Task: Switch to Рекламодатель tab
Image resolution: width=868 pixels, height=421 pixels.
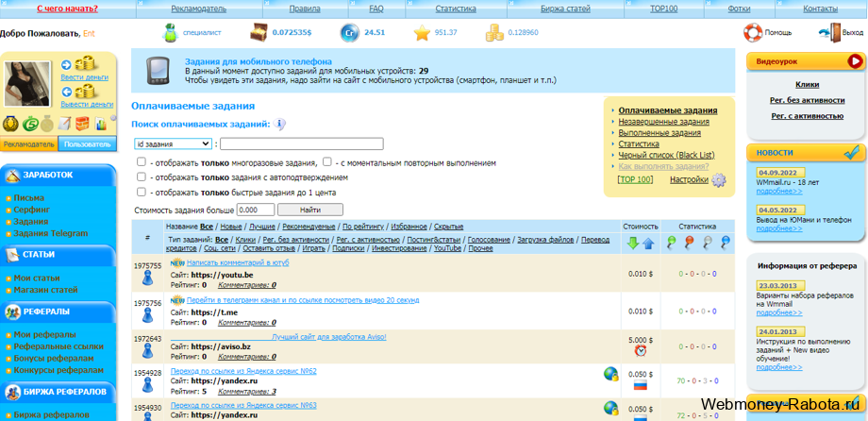Action: tap(28, 144)
